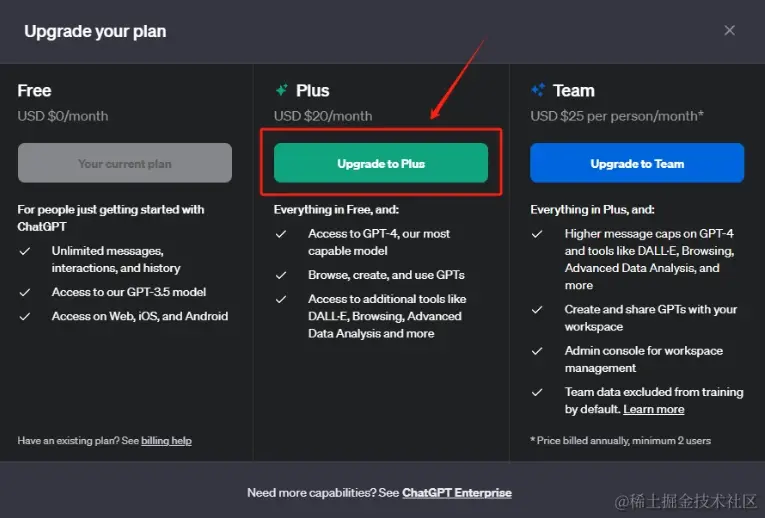Open the billing help link
Screen dimensions: 765x518
(x=166, y=440)
